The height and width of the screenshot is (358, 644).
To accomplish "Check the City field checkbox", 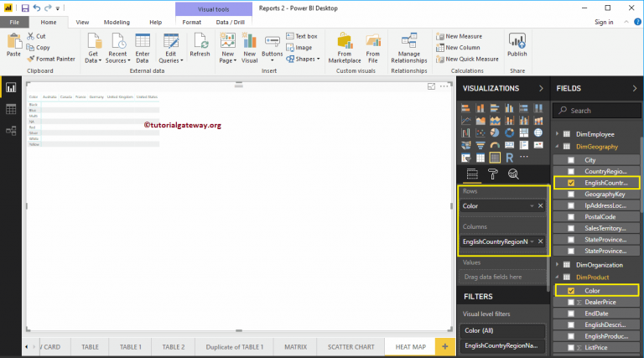I will point(571,159).
